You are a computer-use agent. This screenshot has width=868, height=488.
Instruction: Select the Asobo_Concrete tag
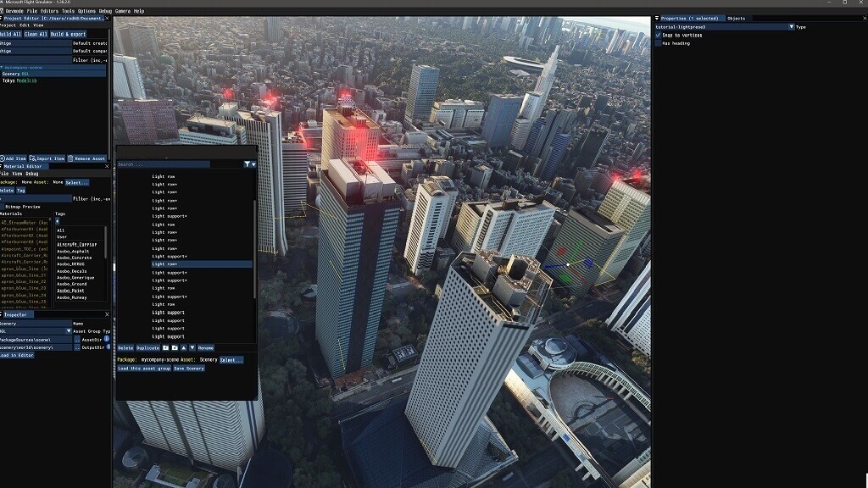75,258
